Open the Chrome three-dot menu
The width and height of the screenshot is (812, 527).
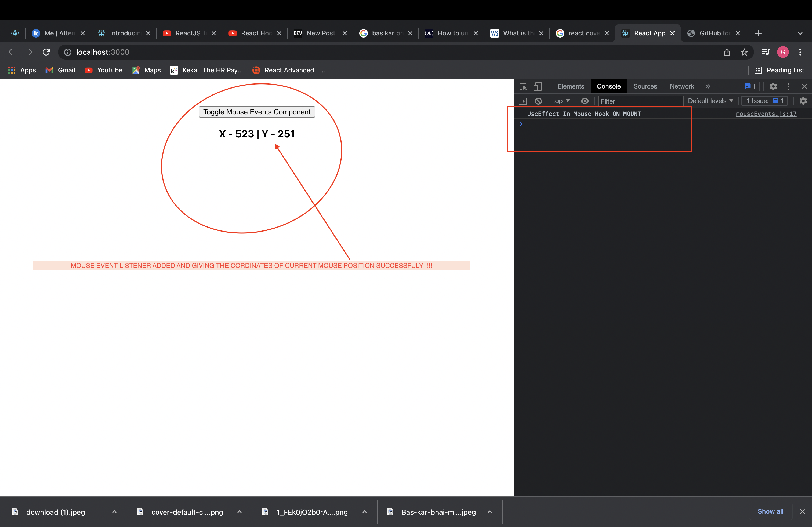point(800,52)
